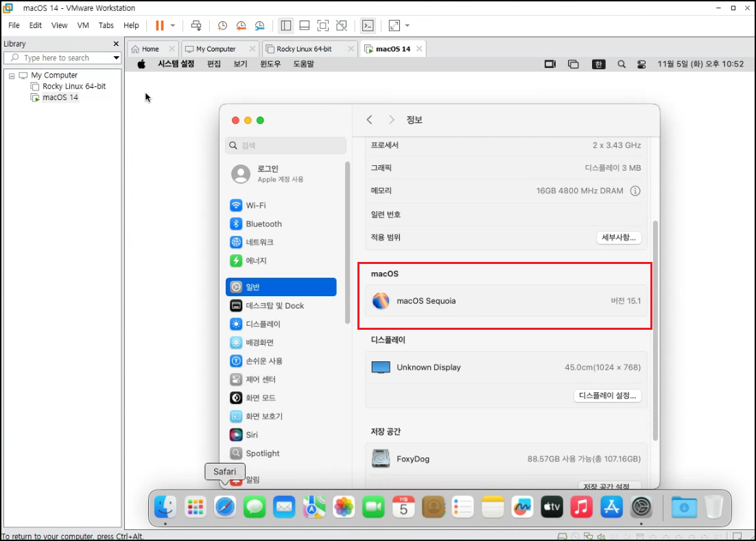
Task: Open Control Center in menu bar
Action: [x=641, y=64]
